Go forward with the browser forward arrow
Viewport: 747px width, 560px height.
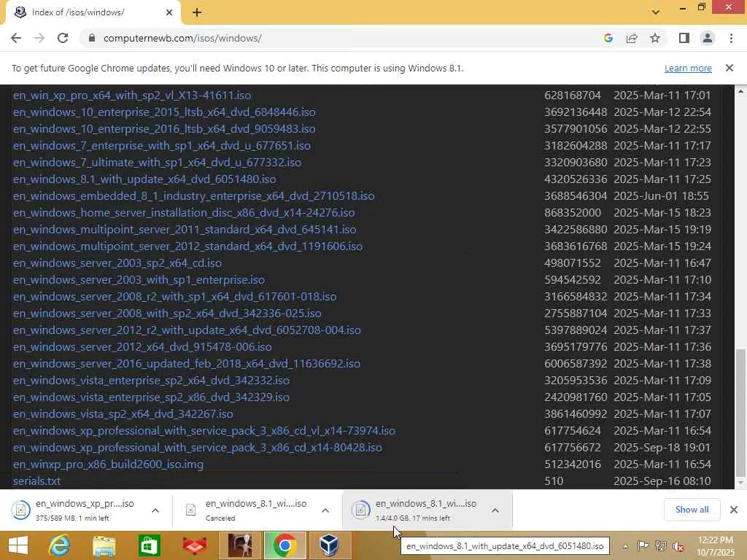[x=39, y=38]
